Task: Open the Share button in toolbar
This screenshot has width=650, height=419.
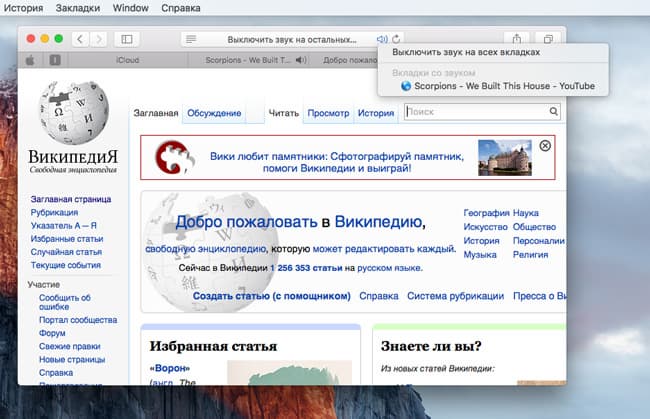Action: [517, 39]
